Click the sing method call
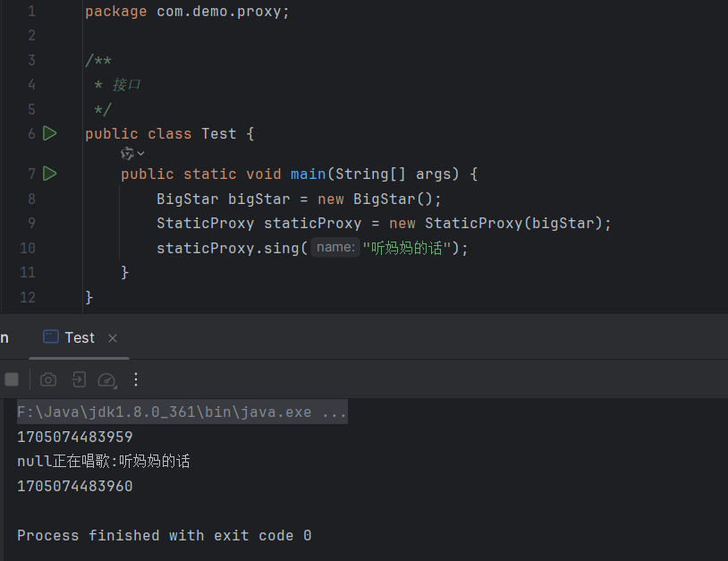The height and width of the screenshot is (561, 728). tap(281, 249)
